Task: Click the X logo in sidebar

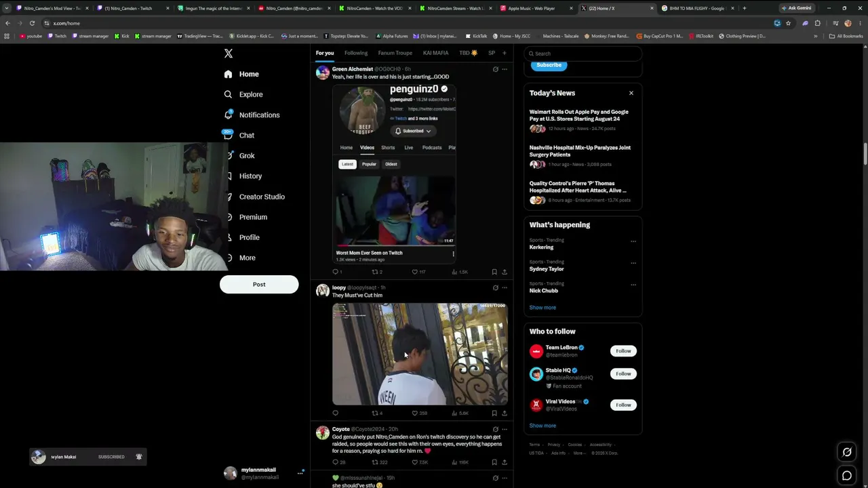Action: [x=229, y=54]
